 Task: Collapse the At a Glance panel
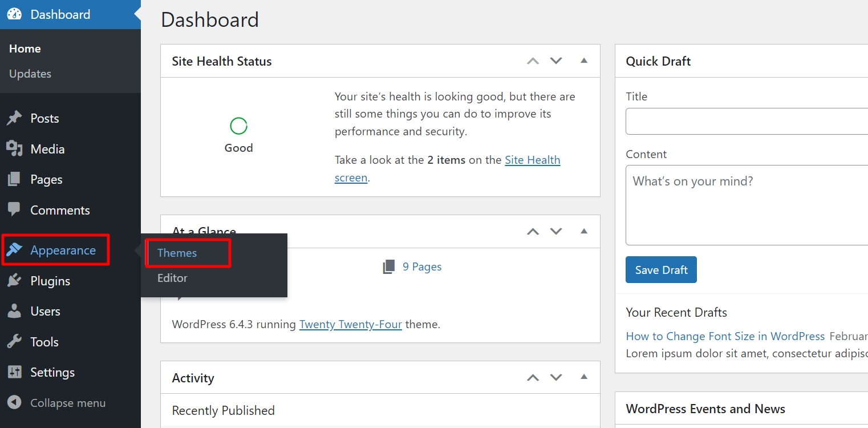coord(584,231)
